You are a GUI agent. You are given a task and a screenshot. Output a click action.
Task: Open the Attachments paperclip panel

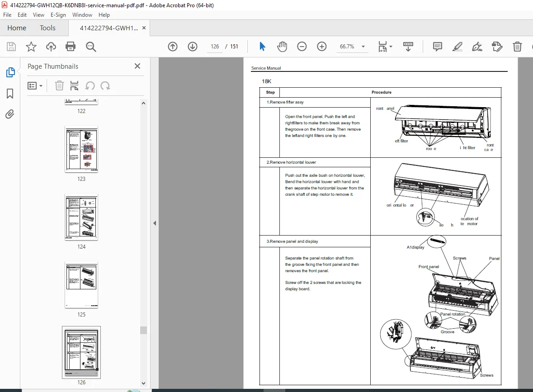tap(10, 114)
